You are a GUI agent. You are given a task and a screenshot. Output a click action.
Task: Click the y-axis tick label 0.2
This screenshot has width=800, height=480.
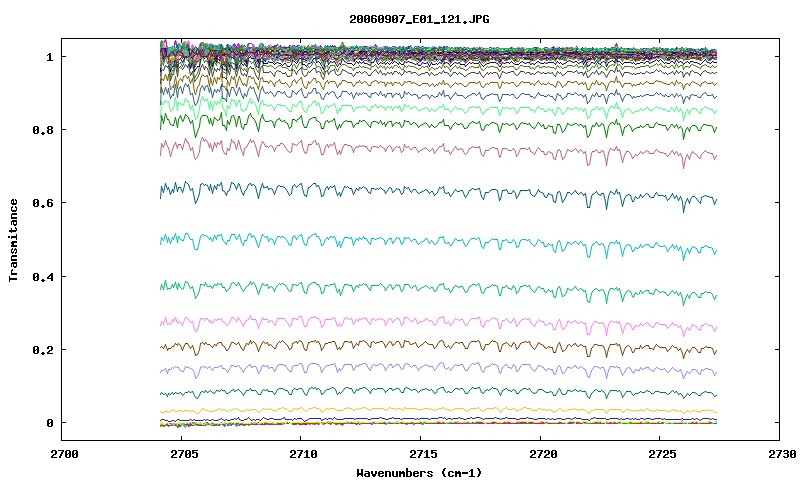click(43, 350)
